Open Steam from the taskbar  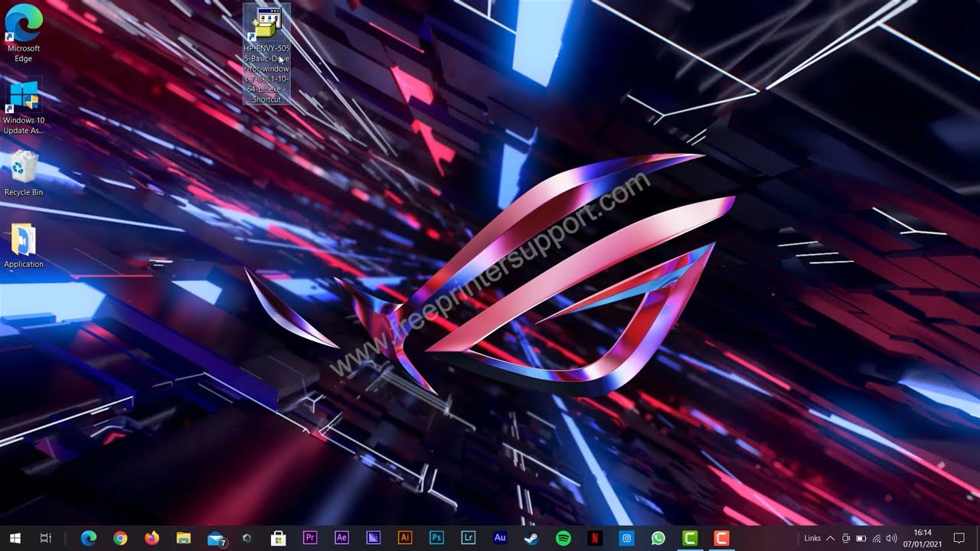point(531,538)
